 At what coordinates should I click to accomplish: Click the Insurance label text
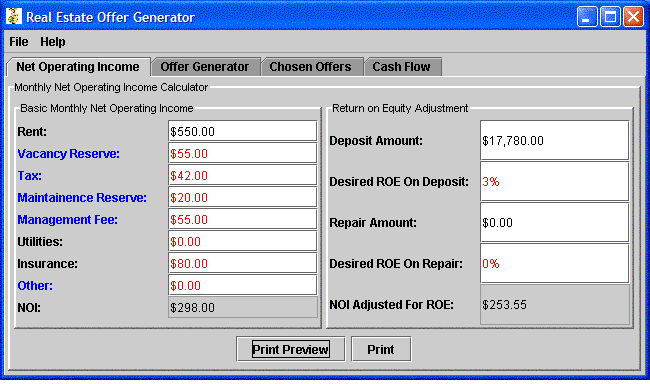pyautogui.click(x=47, y=264)
